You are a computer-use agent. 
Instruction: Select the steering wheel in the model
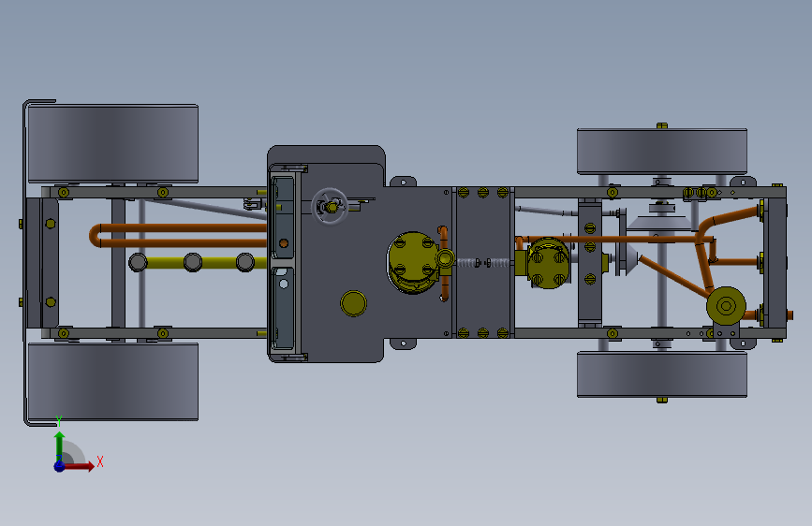tap(330, 206)
